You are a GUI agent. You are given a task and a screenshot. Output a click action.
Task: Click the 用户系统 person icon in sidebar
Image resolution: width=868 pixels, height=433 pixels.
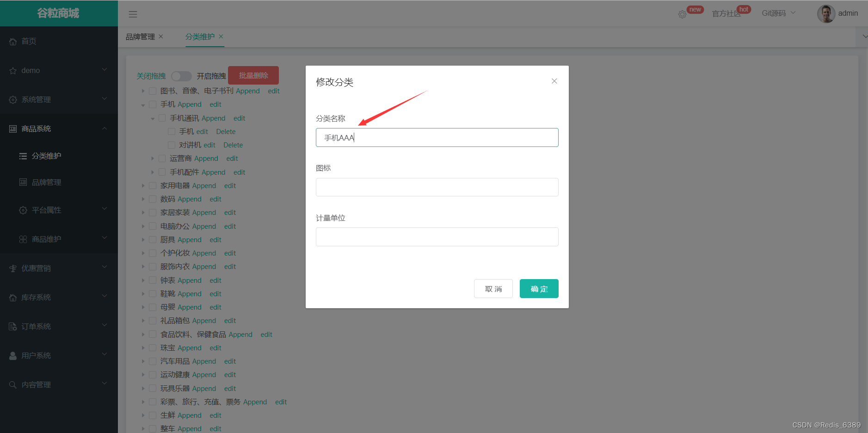point(13,356)
